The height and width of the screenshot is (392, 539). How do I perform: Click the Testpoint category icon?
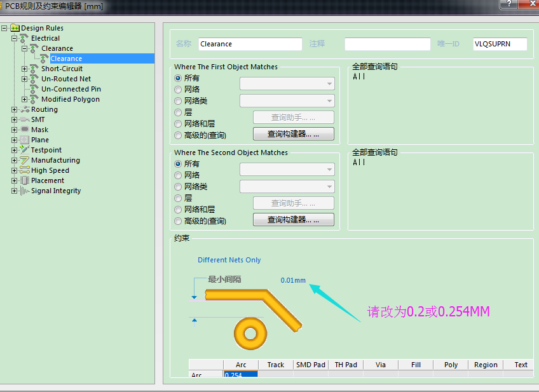[25, 150]
